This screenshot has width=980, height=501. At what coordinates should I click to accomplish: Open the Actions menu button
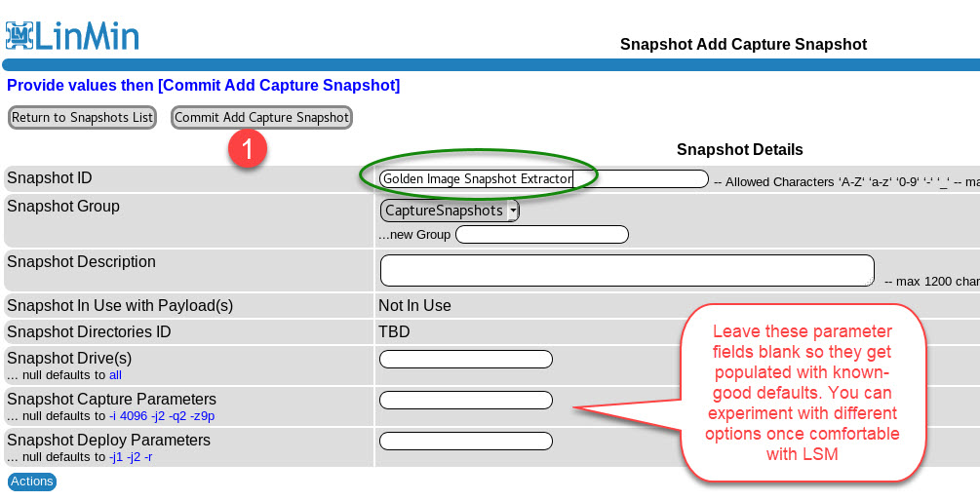(32, 482)
